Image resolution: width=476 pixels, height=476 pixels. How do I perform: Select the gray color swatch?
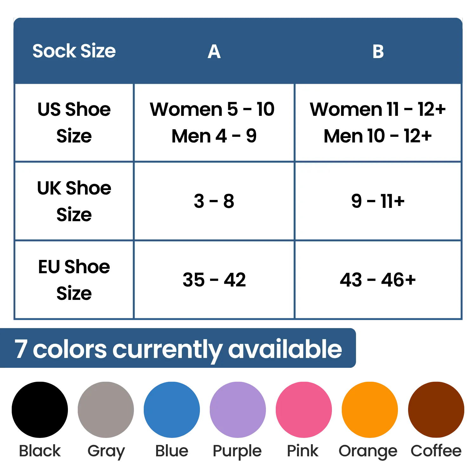105,410
